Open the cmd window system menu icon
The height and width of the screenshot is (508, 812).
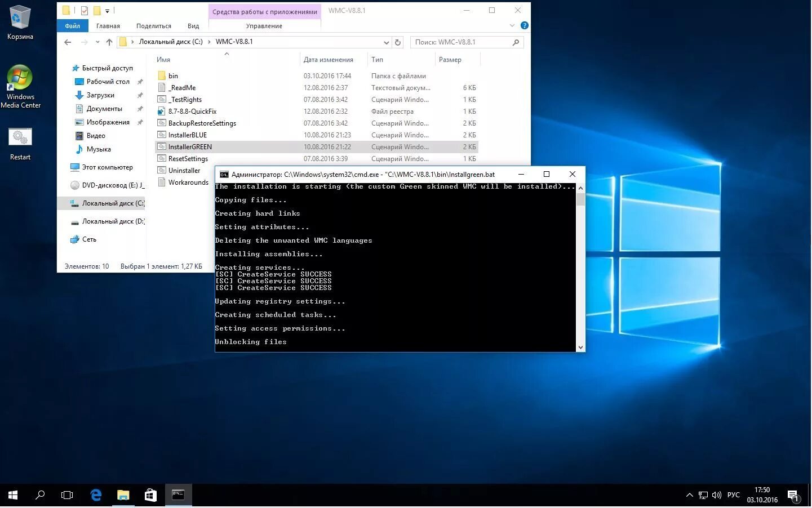click(x=224, y=175)
